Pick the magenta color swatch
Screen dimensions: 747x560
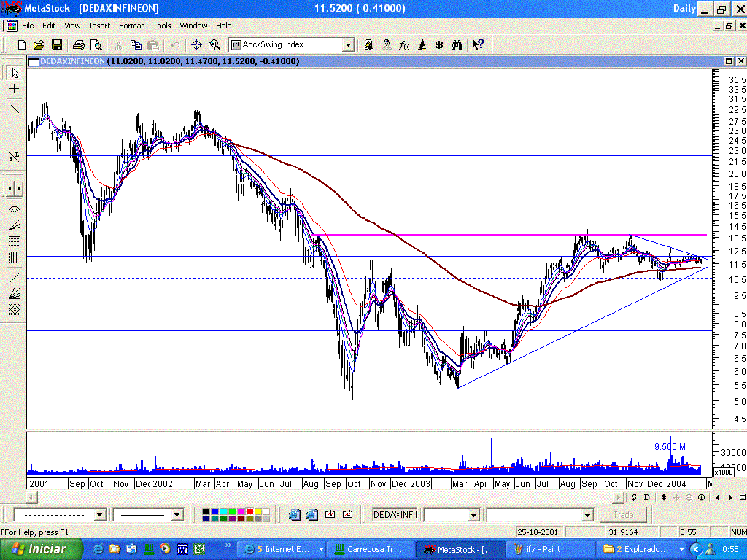(241, 512)
